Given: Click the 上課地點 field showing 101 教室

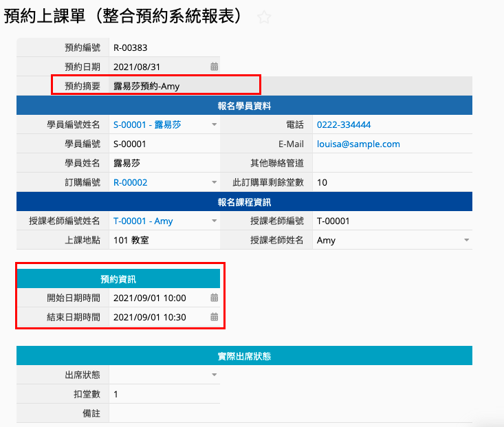Looking at the screenshot, I should [x=164, y=240].
